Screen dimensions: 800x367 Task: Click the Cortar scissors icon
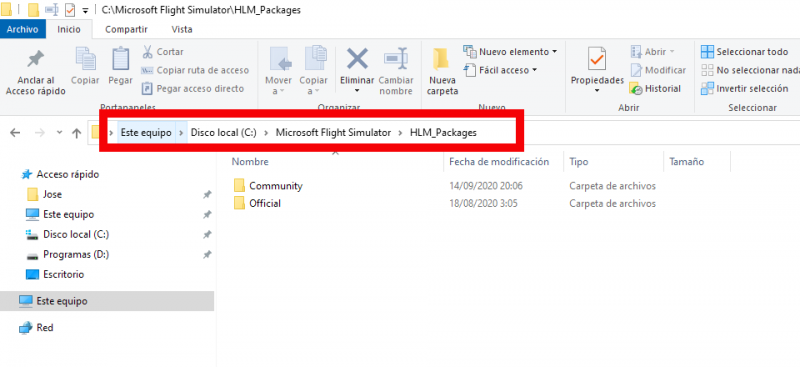click(147, 52)
